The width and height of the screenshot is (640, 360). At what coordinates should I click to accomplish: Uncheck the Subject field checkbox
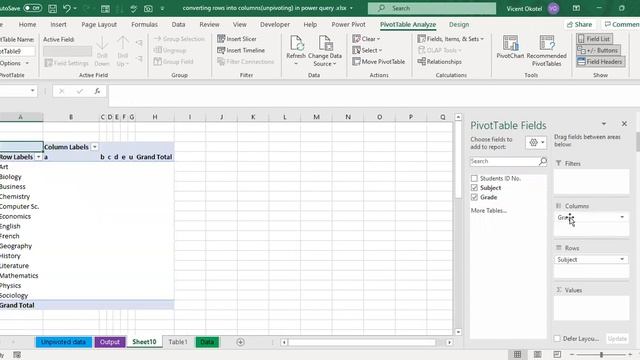coord(474,188)
